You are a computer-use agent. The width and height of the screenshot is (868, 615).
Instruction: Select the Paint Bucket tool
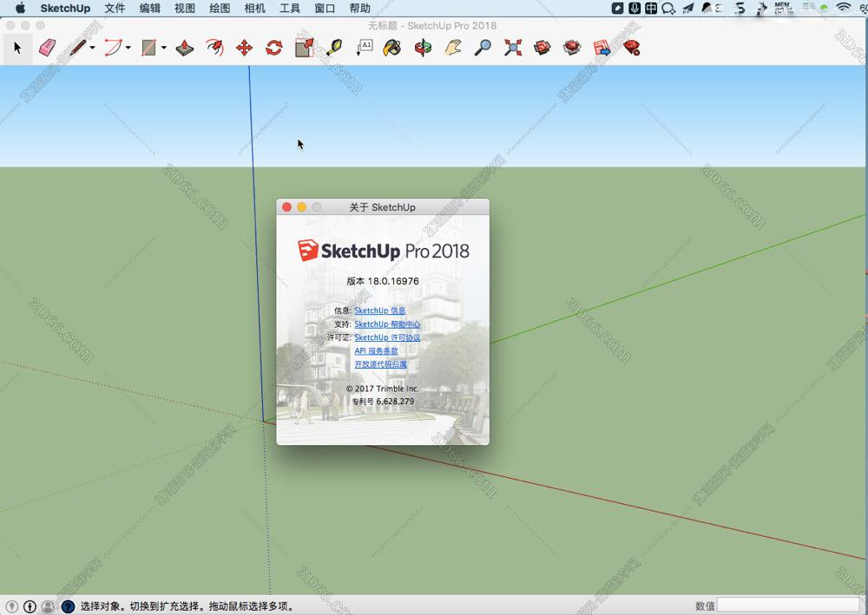392,48
